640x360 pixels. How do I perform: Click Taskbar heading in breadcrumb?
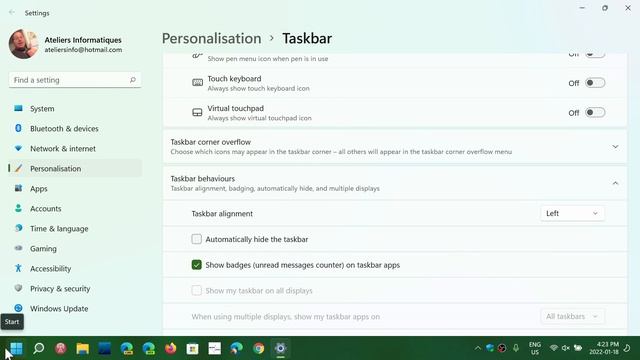point(307,38)
